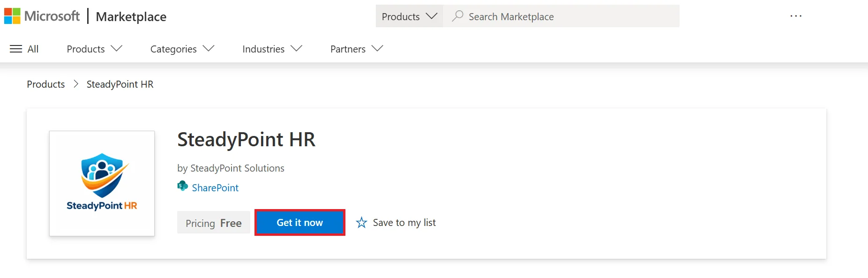
Task: Go to Products breadcrumb link
Action: [x=46, y=84]
